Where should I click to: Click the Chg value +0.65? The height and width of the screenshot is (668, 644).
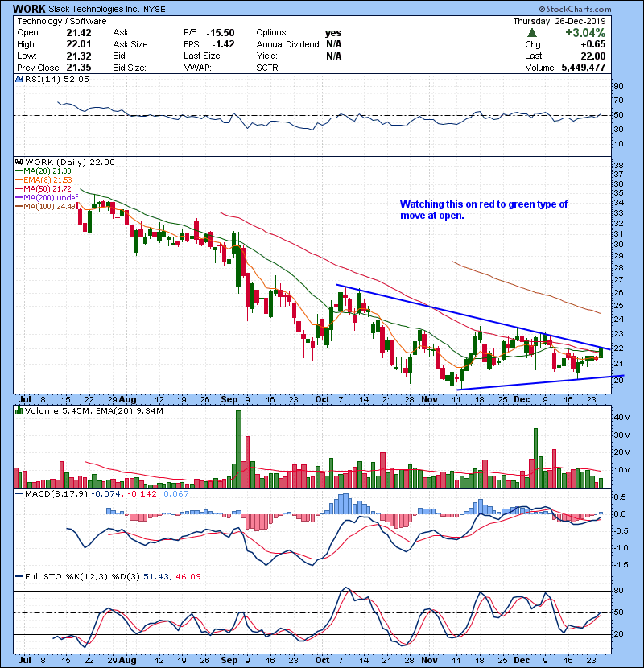point(592,44)
